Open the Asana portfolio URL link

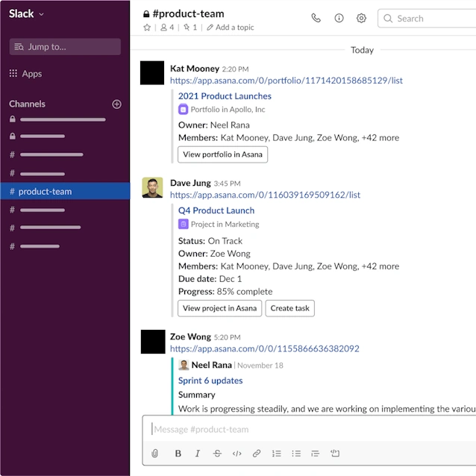pos(286,81)
